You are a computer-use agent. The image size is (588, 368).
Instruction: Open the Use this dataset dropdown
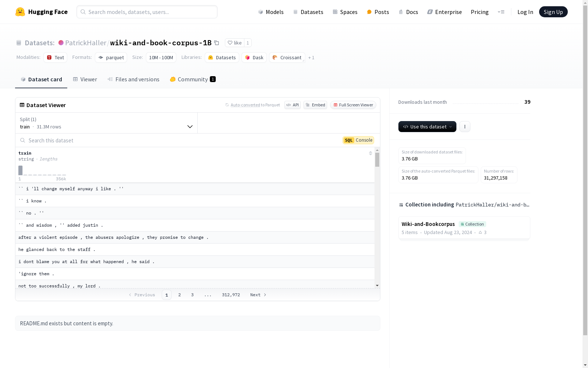427,127
